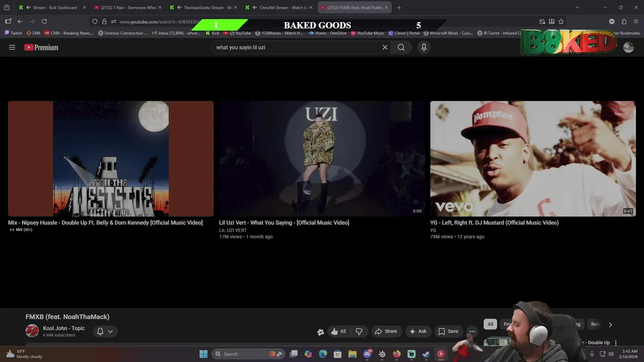Open a new browser tab
Image resolution: width=644 pixels, height=362 pixels.
point(399,8)
